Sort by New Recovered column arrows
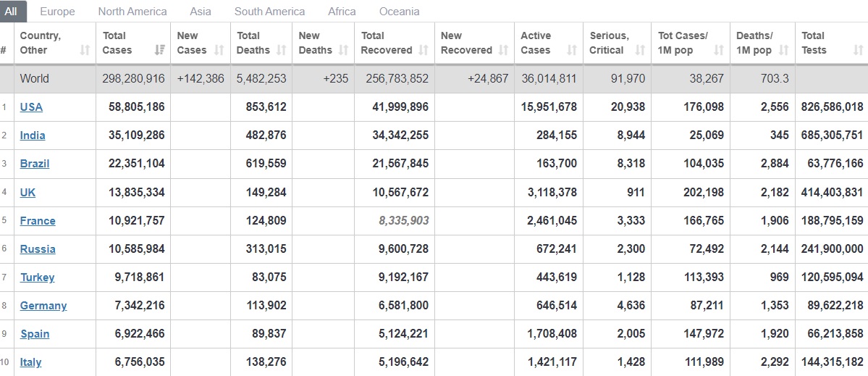 [503, 51]
